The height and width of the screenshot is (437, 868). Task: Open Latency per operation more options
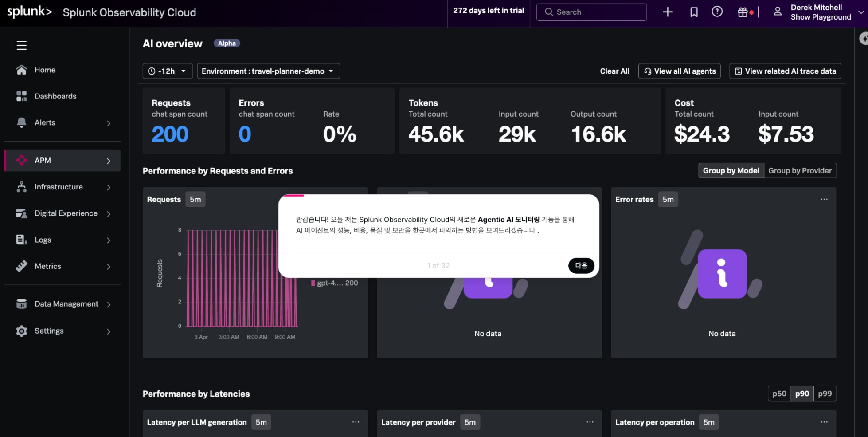pos(824,422)
